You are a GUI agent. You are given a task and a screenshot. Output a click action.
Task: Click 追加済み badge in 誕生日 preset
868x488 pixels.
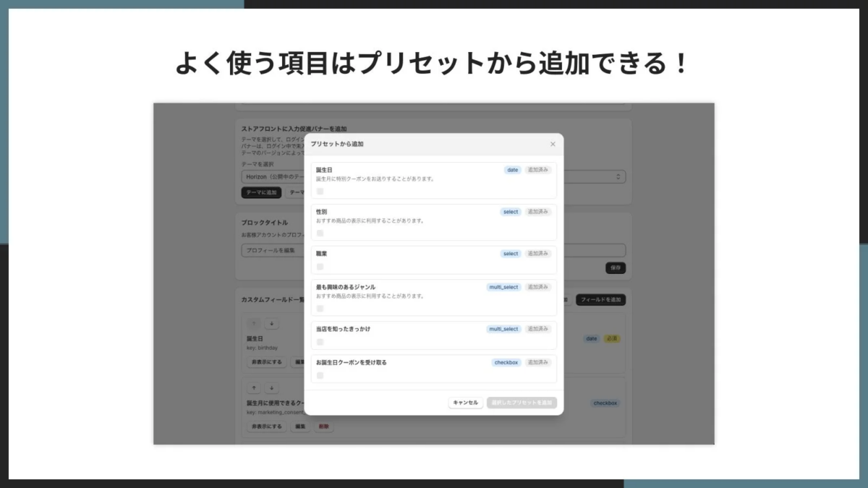click(538, 170)
